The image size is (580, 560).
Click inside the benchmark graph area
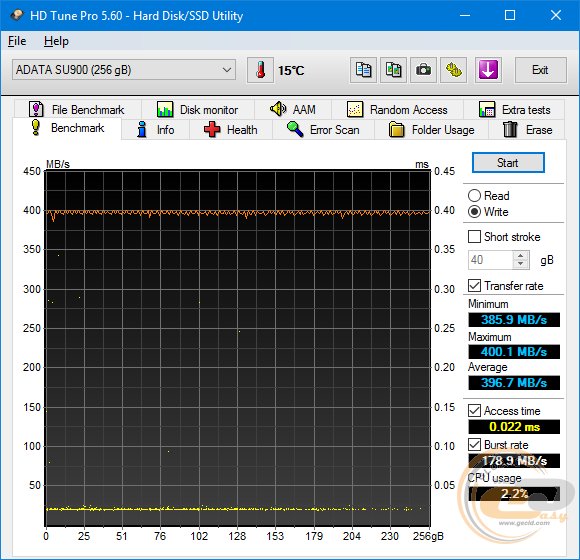tap(237, 348)
